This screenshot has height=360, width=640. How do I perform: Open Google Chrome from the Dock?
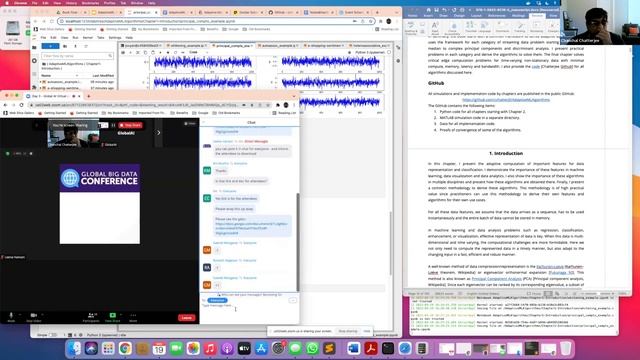pos(125,349)
